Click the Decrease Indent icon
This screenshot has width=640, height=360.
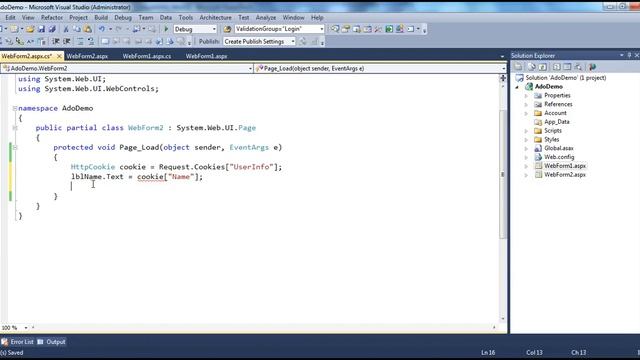coord(56,41)
